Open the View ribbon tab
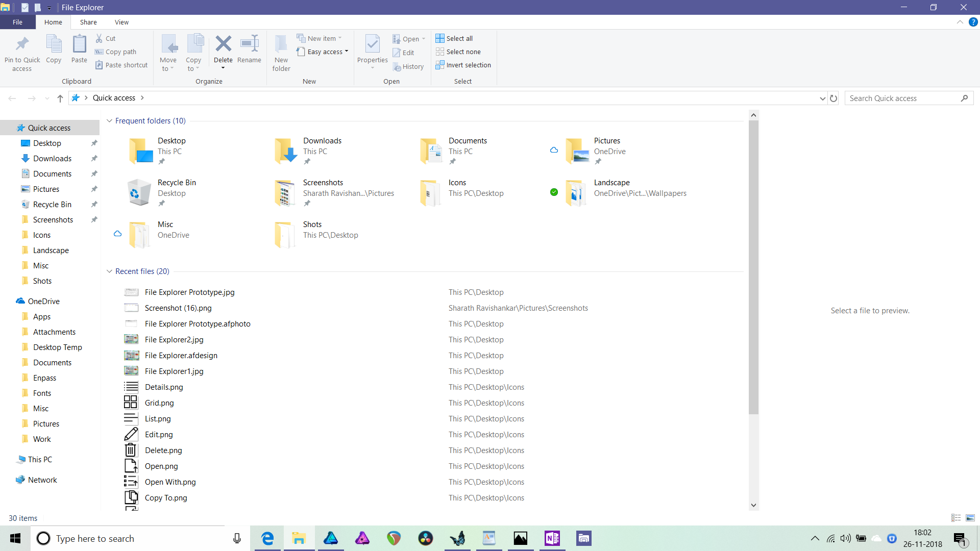The width and height of the screenshot is (980, 551). point(121,22)
